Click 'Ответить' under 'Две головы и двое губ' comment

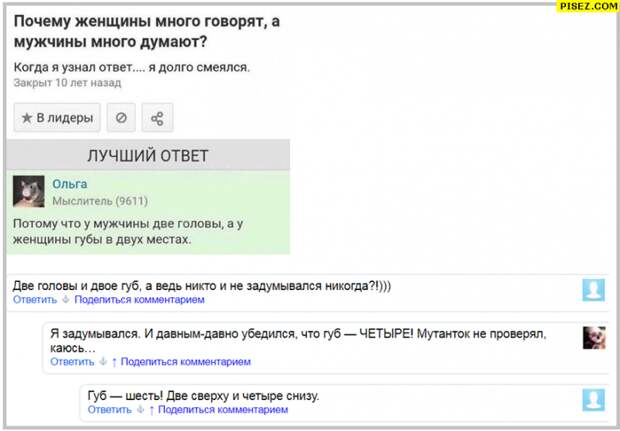coord(35,299)
